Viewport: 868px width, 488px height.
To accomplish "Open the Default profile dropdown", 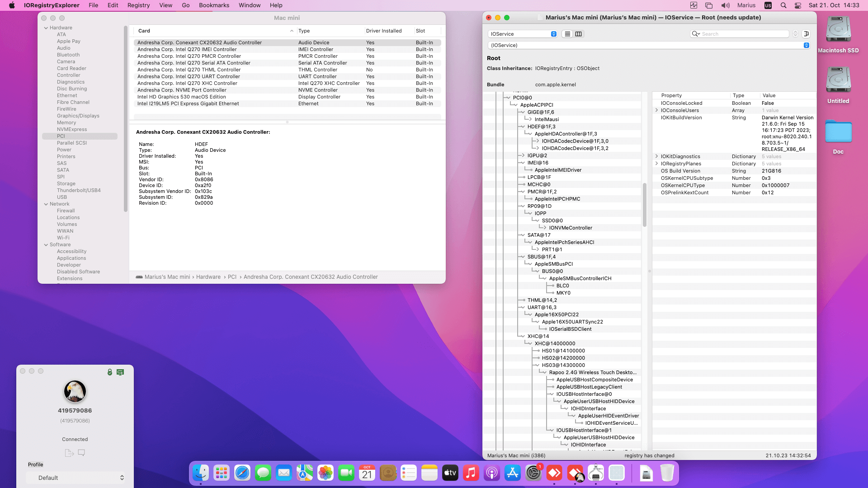I will coord(75,478).
